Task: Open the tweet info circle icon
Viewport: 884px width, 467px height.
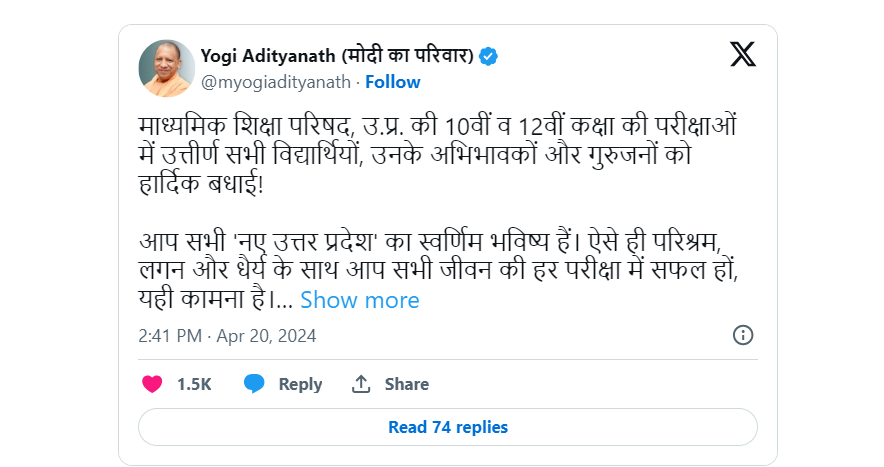Action: tap(743, 335)
